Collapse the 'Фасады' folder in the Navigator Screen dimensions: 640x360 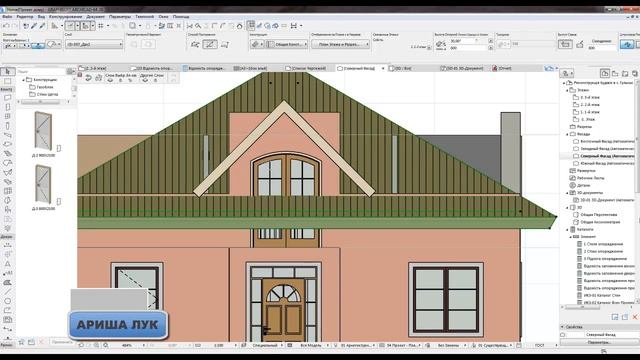[567, 134]
